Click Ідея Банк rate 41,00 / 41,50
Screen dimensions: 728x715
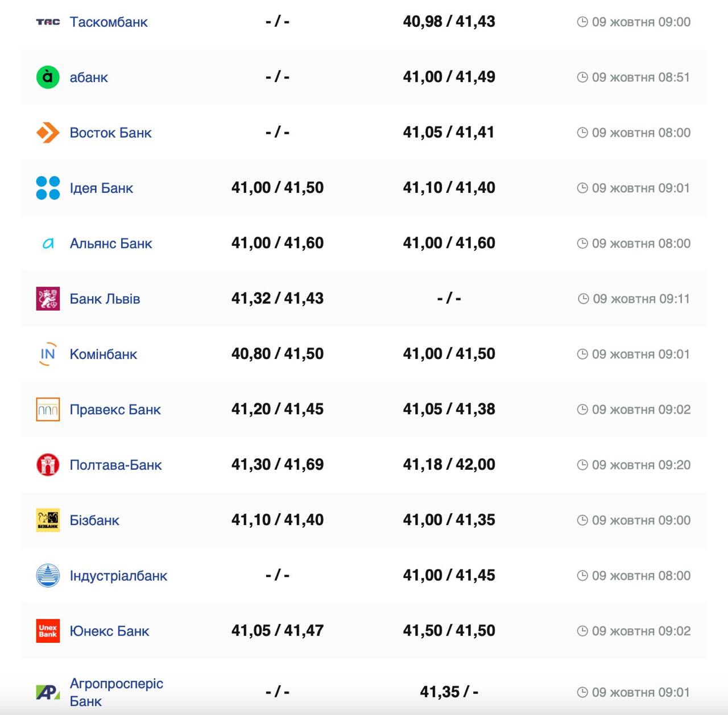278,188
